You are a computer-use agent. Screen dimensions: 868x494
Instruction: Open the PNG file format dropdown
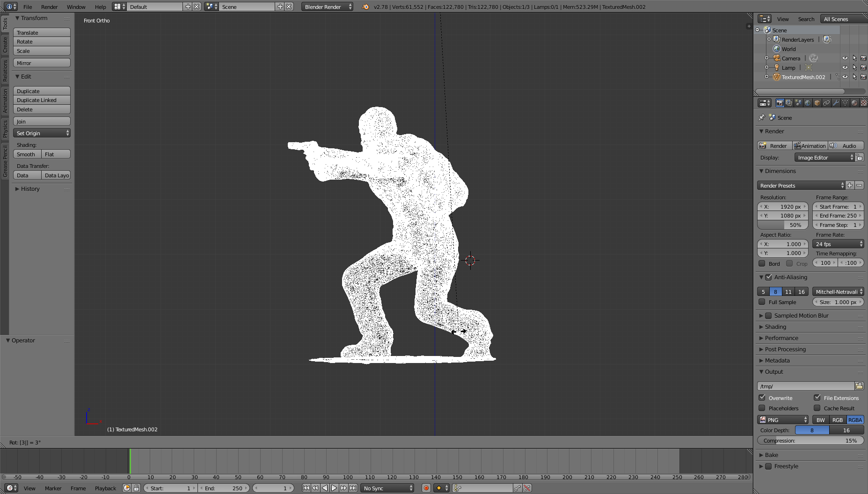[783, 420]
